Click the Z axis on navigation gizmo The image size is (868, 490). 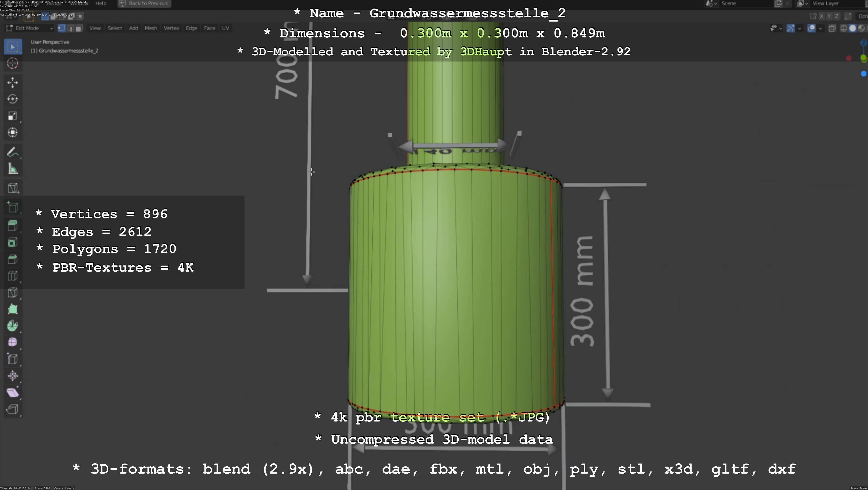pyautogui.click(x=864, y=43)
